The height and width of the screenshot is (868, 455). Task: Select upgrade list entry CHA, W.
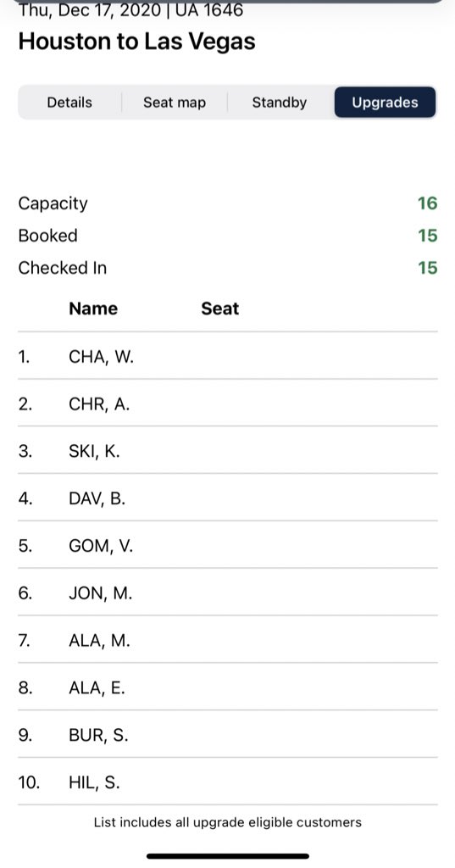point(227,356)
